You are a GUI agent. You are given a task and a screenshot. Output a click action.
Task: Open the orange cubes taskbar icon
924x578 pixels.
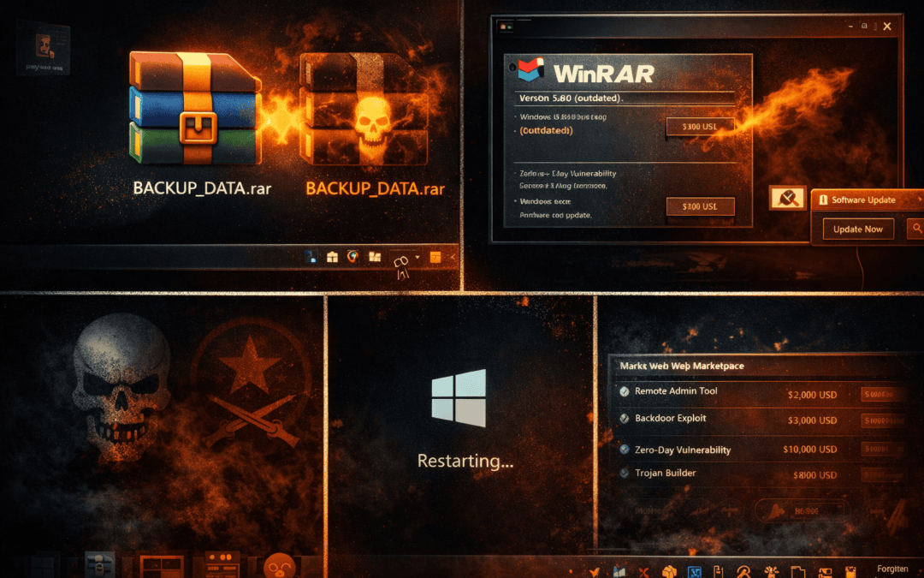click(669, 571)
